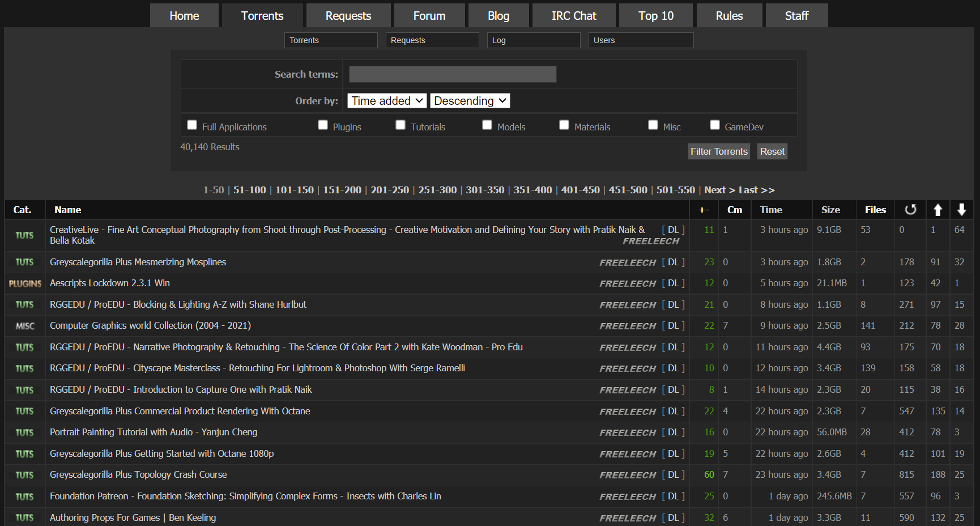980x526 pixels.
Task: Download Aescripts Lockdown via its DL link
Action: tap(673, 283)
